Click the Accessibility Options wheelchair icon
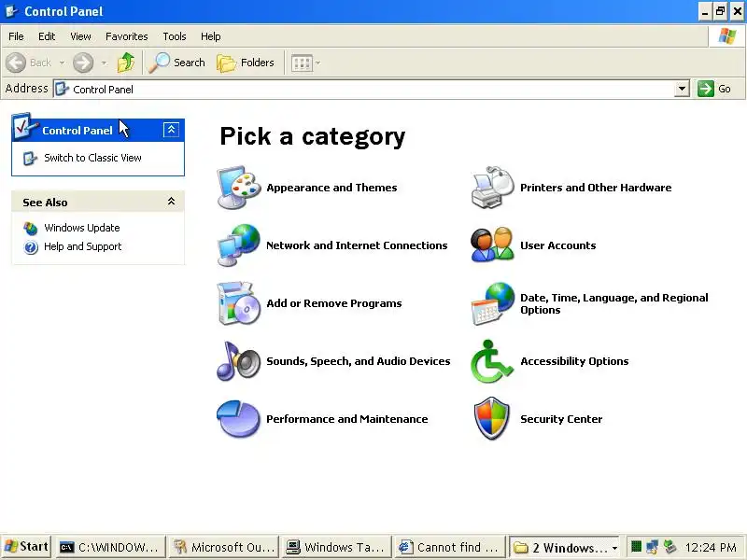The height and width of the screenshot is (560, 747). point(493,361)
